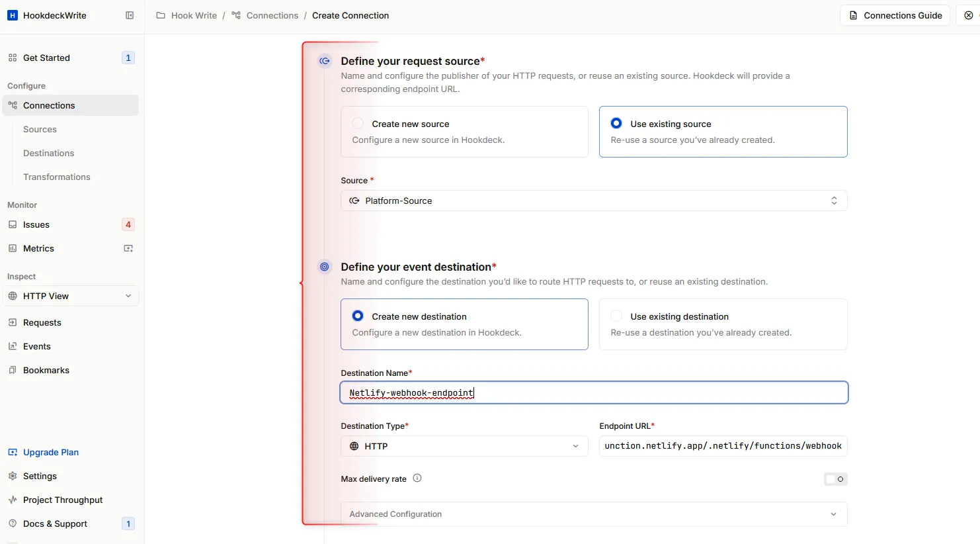Image resolution: width=980 pixels, height=544 pixels.
Task: Click the Bookmarks icon in sidebar
Action: pyautogui.click(x=13, y=370)
